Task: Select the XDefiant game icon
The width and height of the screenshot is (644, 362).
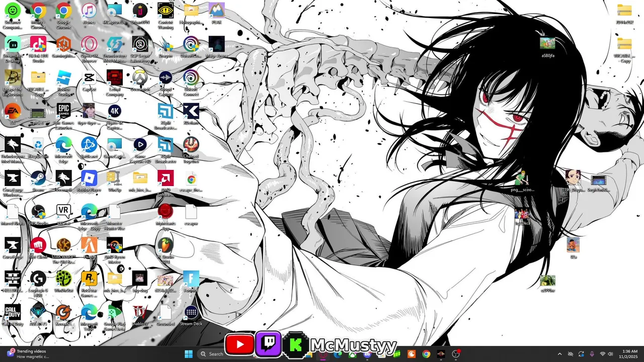Action: tap(191, 114)
